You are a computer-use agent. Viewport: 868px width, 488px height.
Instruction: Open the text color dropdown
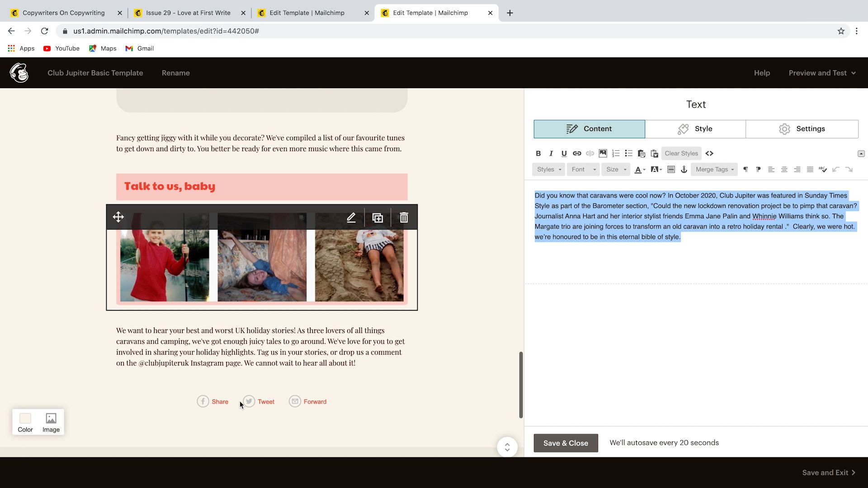pos(640,169)
